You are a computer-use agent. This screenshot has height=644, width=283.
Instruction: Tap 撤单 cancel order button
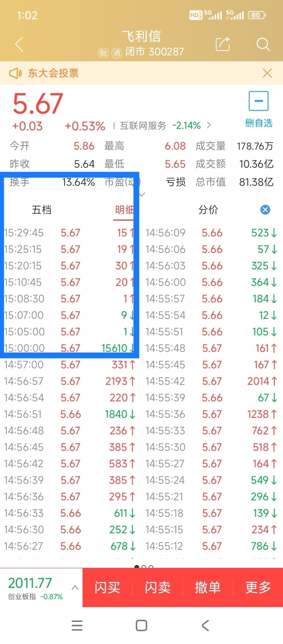click(208, 587)
